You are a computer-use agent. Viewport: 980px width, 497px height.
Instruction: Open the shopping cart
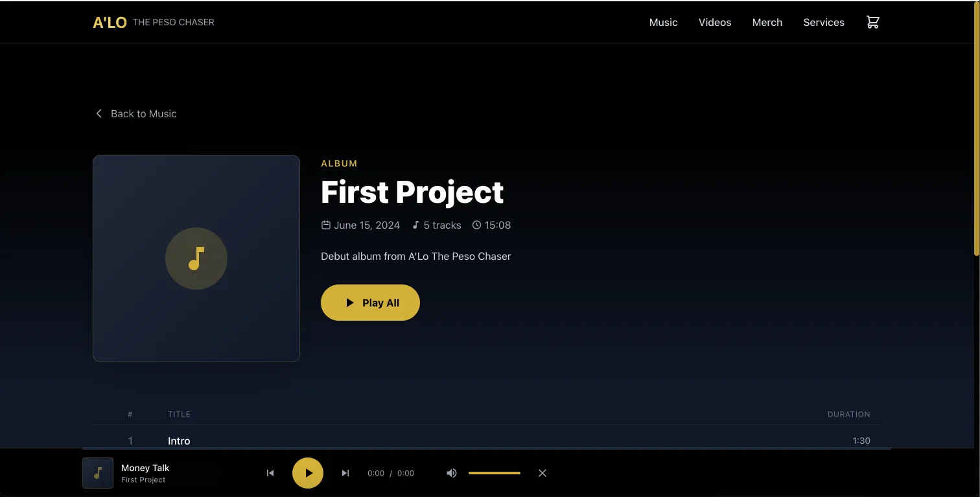point(872,21)
